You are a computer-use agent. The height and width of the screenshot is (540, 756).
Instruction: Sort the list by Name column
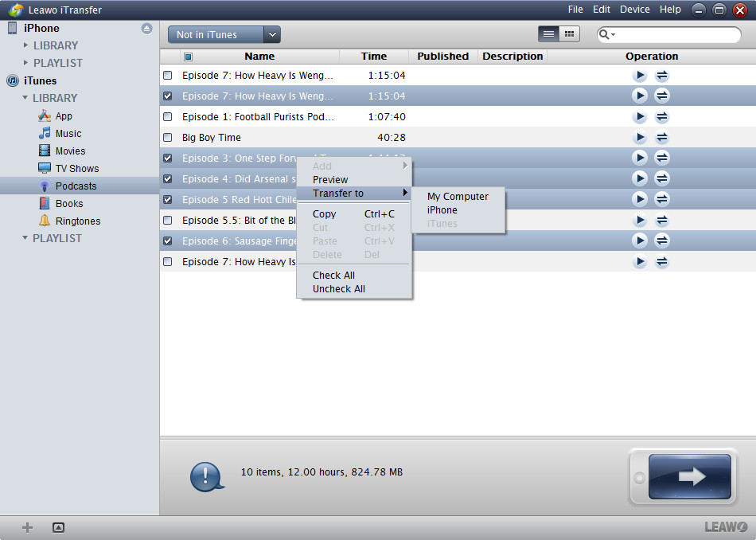259,57
